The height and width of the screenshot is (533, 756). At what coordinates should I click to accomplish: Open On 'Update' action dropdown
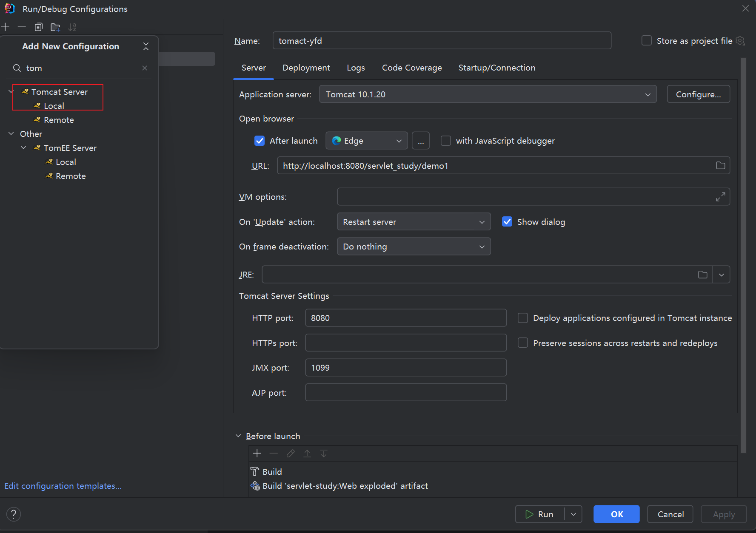(414, 222)
